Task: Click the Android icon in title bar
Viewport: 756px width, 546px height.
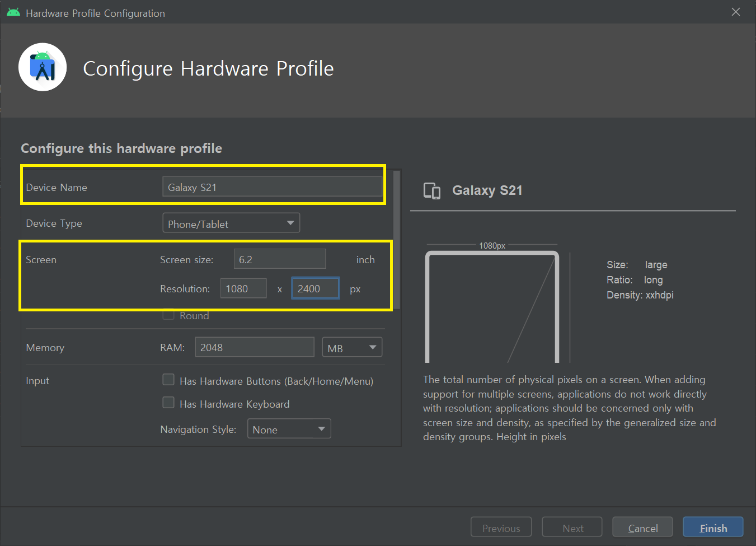Action: click(x=13, y=13)
